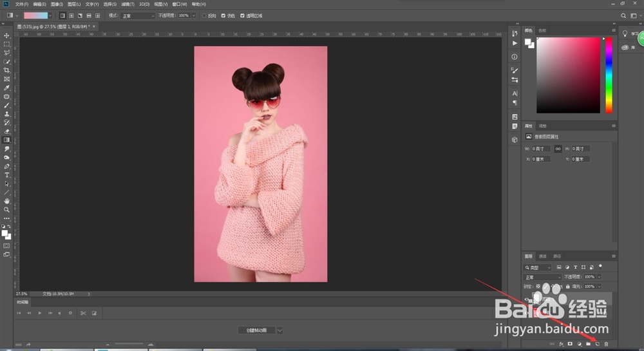Click the create new layer icon
The width and height of the screenshot is (644, 351).
coord(597,345)
